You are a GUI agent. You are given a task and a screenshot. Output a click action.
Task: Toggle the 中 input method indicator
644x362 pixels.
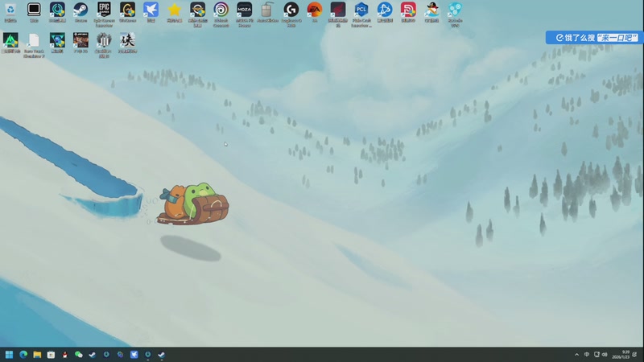tap(587, 355)
